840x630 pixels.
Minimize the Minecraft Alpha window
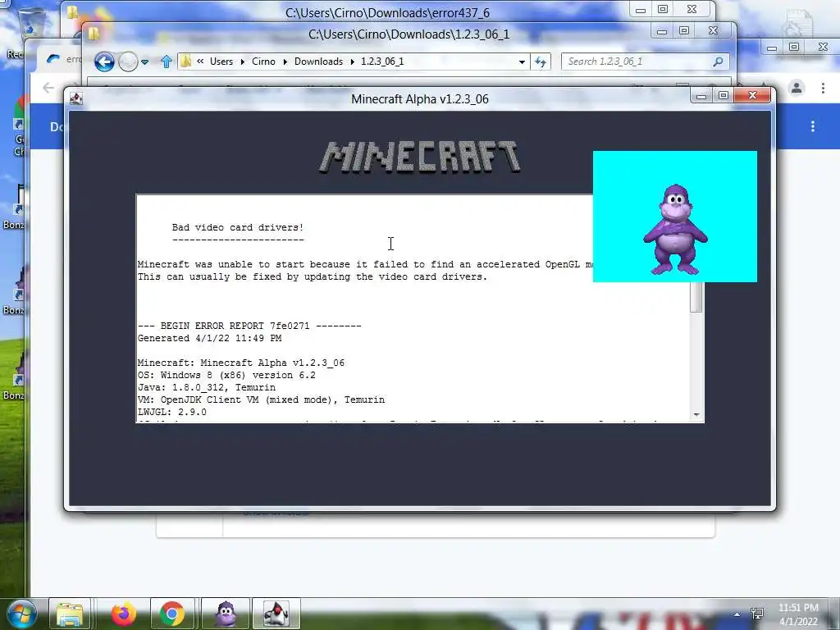click(701, 96)
